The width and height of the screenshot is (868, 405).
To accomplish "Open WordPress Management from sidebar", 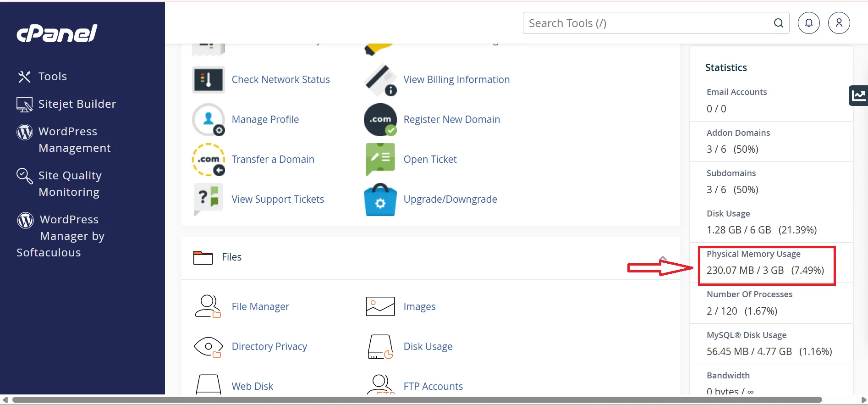I will (x=74, y=139).
